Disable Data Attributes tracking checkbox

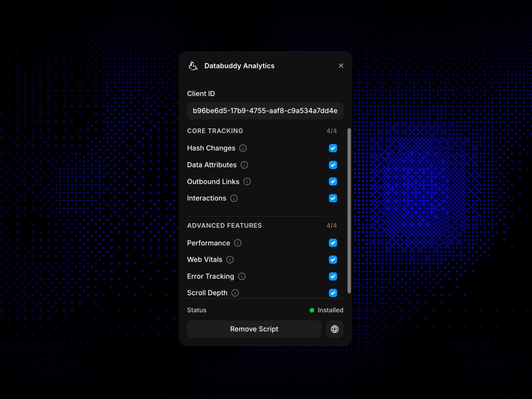pos(333,165)
